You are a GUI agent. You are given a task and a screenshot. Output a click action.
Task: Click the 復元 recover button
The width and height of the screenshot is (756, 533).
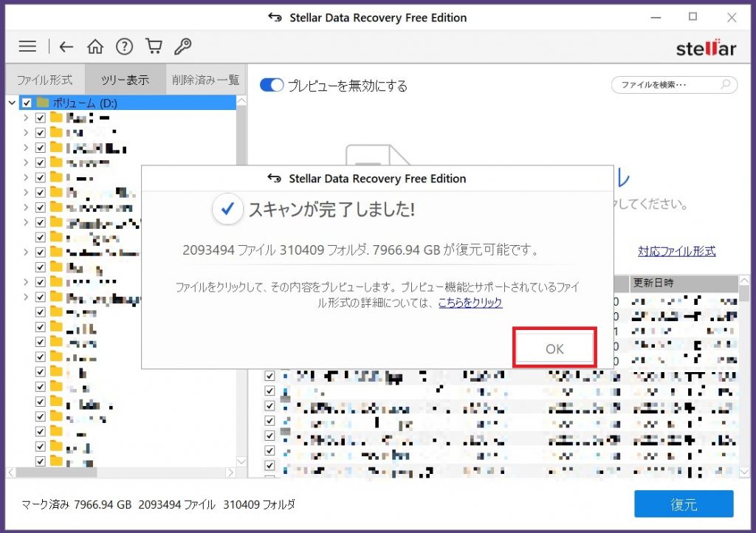coord(684,504)
